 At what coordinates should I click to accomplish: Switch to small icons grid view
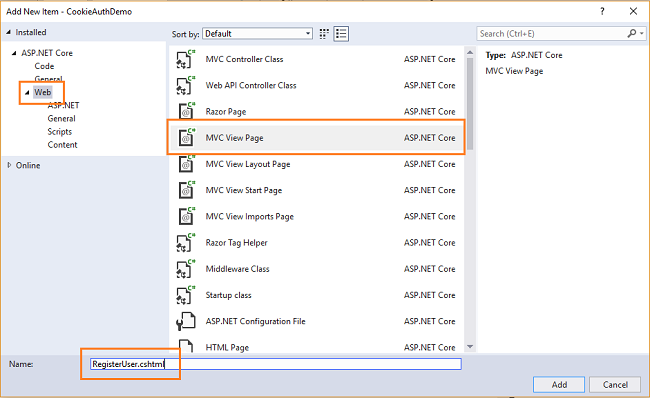pos(324,34)
